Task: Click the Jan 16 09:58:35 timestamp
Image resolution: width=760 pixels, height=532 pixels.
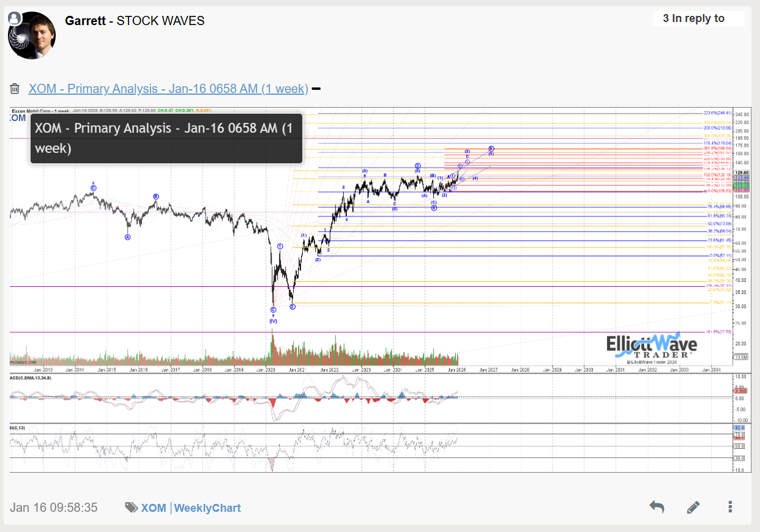Action: point(54,508)
